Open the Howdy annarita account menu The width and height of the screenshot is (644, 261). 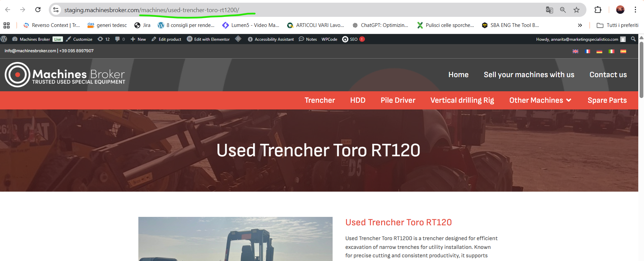581,39
